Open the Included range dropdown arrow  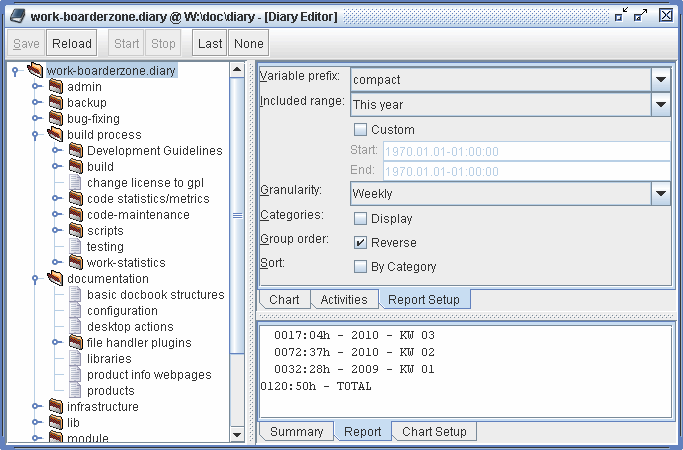coord(661,105)
